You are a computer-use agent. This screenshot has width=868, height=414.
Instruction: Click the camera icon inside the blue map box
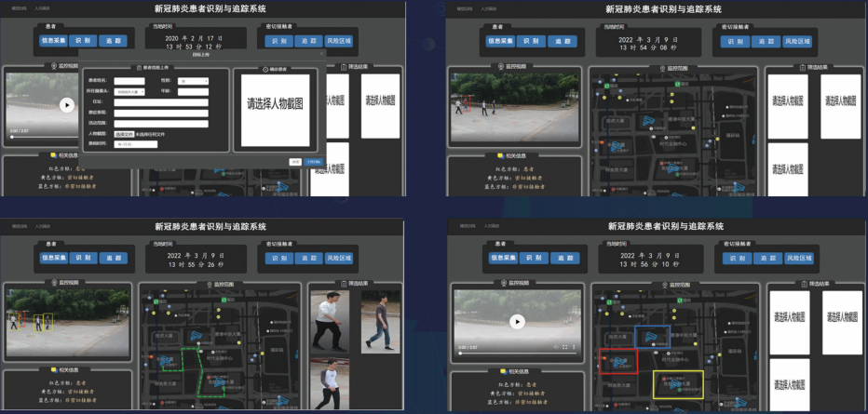tap(652, 336)
